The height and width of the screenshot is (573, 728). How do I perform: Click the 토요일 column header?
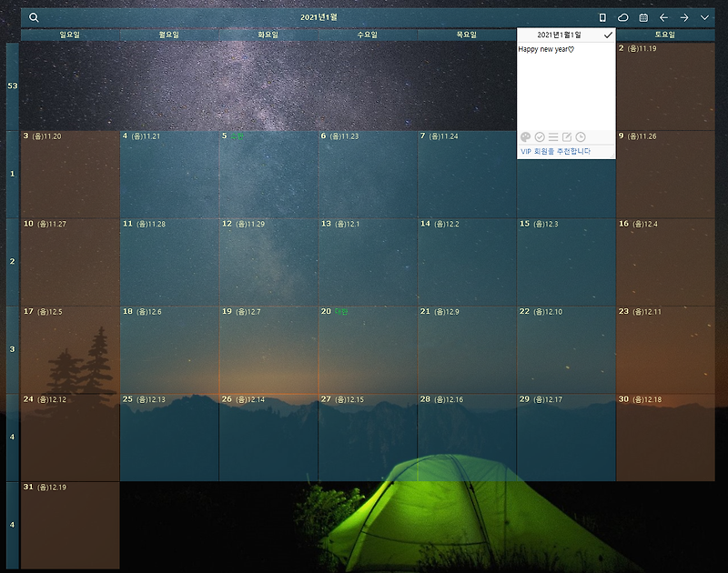665,35
